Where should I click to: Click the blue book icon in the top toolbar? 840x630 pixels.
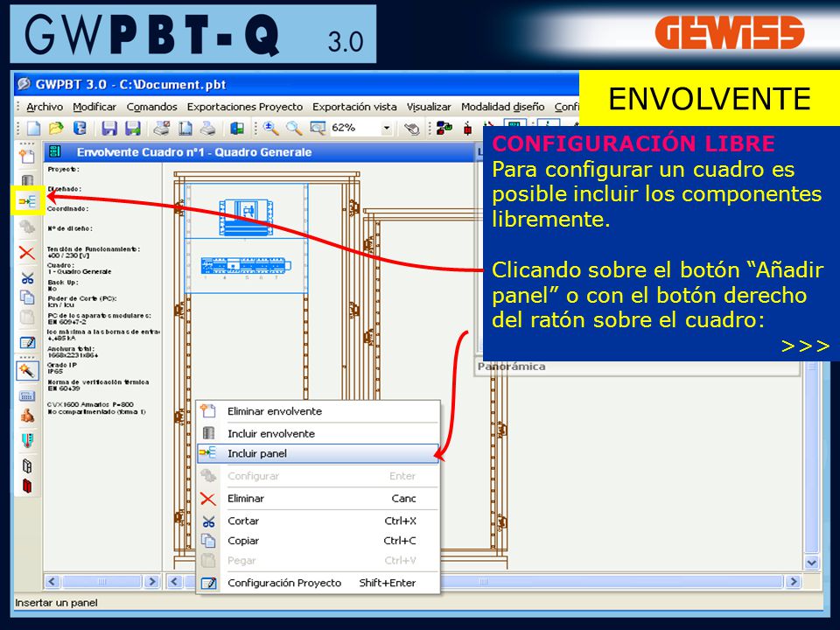[80, 129]
